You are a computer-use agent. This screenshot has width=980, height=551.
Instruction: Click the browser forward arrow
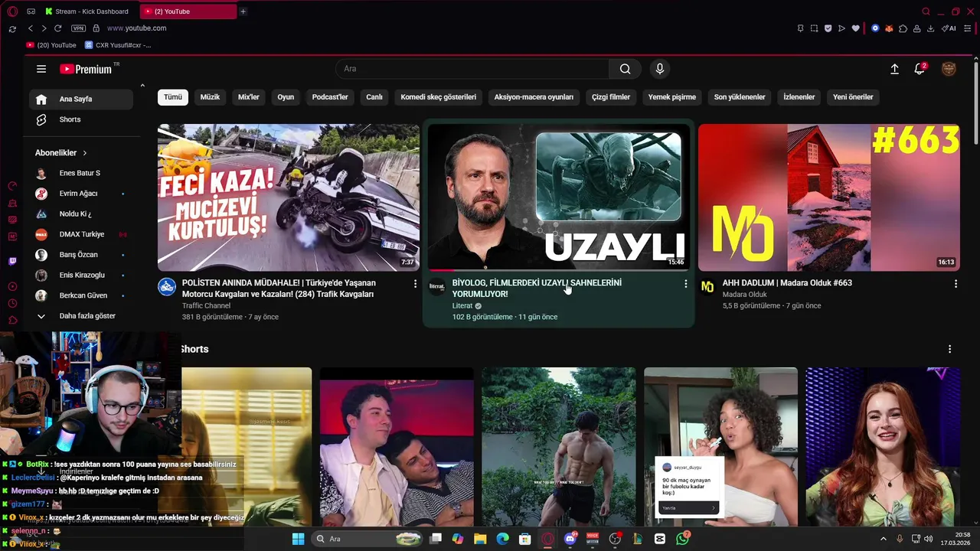pyautogui.click(x=44, y=28)
